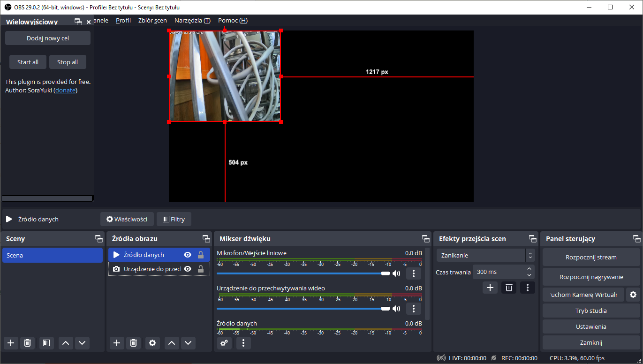Viewport: 643px width, 364px height.
Task: Click Rozpocznij nagrywanie button
Action: (591, 277)
